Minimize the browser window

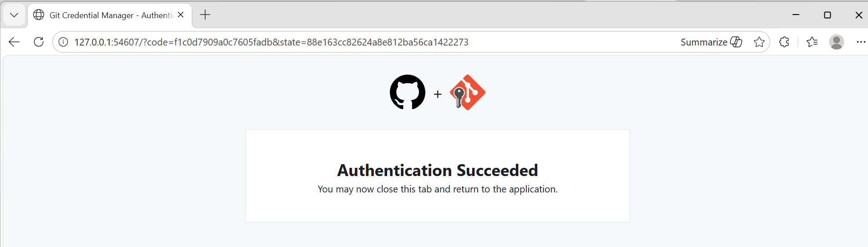[796, 15]
